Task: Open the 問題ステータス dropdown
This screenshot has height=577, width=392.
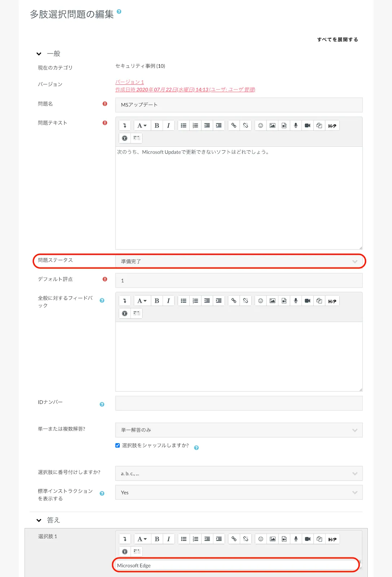Action: tap(239, 261)
